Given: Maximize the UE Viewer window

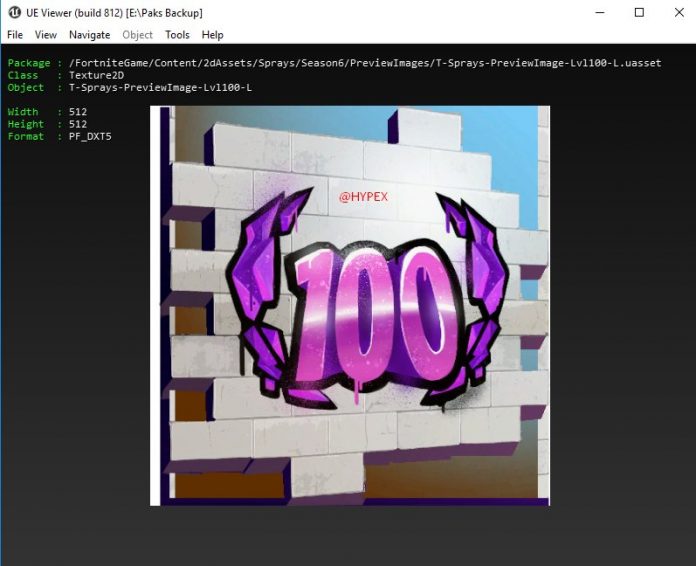Looking at the screenshot, I should point(639,12).
